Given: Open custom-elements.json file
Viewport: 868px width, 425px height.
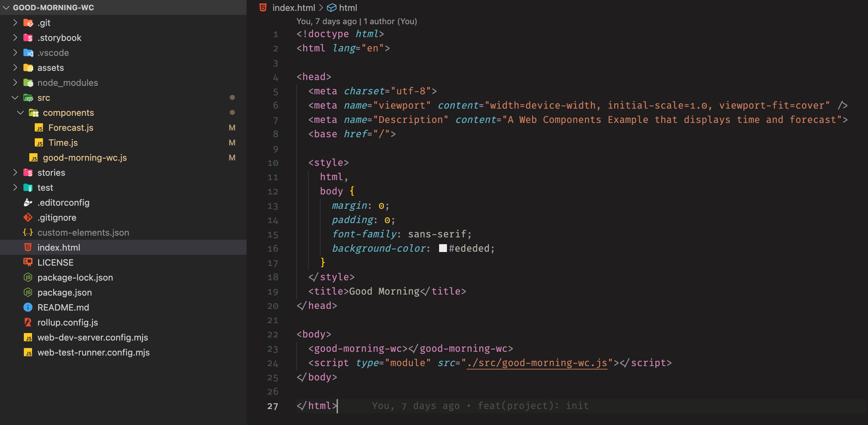Looking at the screenshot, I should coord(83,233).
